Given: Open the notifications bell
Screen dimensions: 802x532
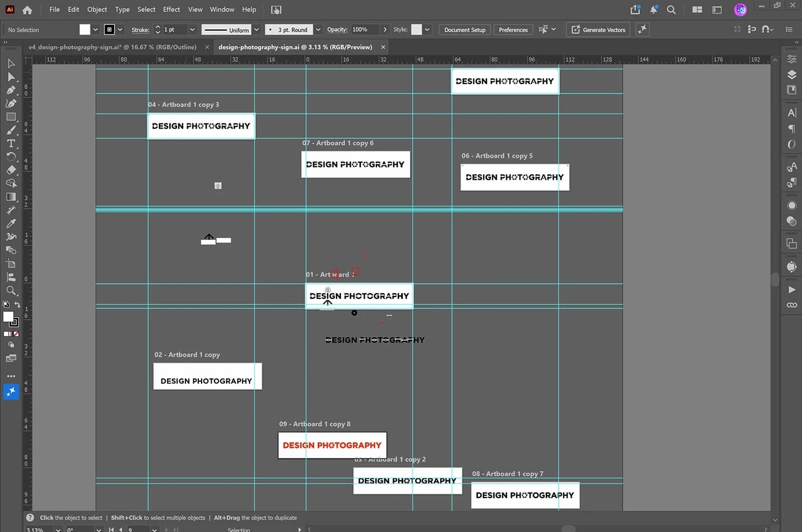Looking at the screenshot, I should click(654, 9).
